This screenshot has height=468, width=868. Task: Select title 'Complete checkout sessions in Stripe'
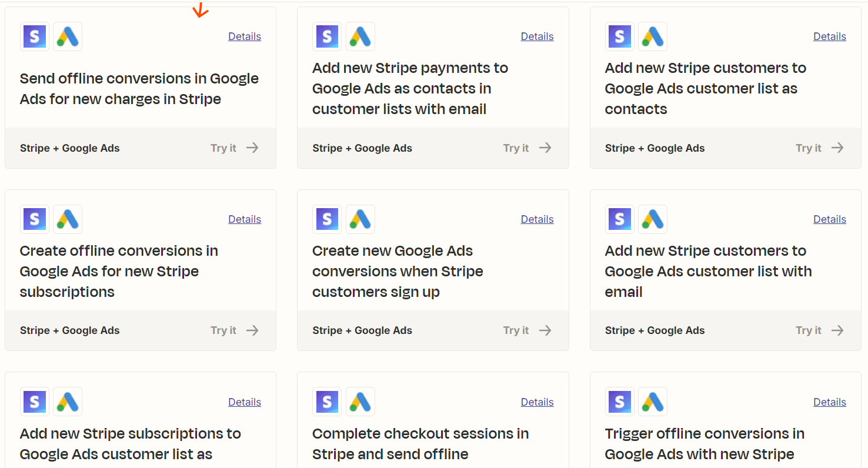pyautogui.click(x=420, y=444)
